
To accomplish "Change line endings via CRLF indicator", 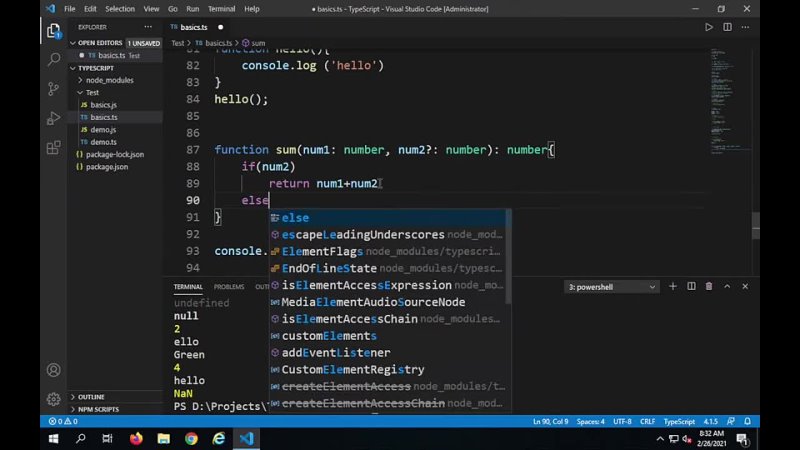I will click(x=647, y=421).
